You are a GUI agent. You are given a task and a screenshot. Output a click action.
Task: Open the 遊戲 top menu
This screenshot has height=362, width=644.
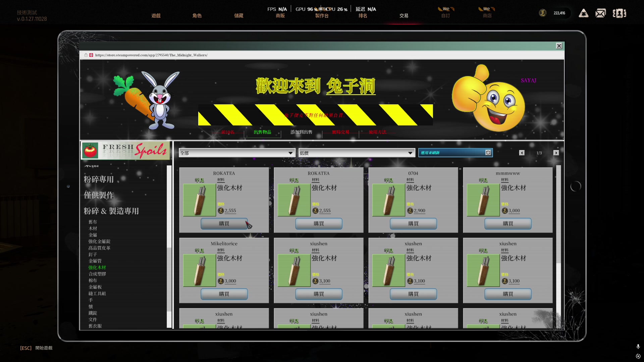(x=156, y=16)
